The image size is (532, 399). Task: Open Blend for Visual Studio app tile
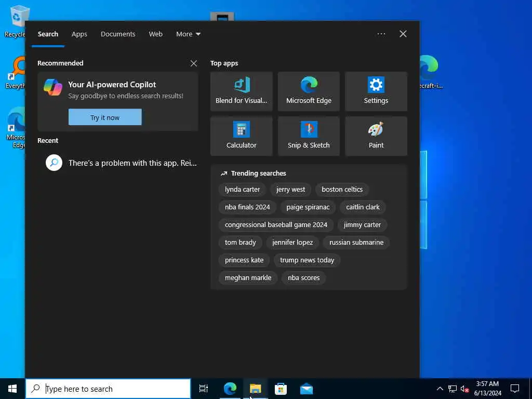pyautogui.click(x=241, y=91)
